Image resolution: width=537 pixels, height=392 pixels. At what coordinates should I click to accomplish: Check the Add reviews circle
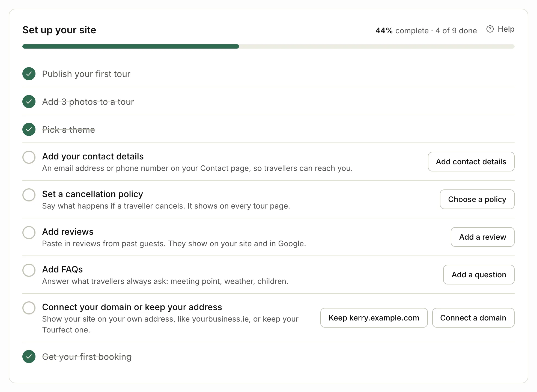[x=29, y=233]
